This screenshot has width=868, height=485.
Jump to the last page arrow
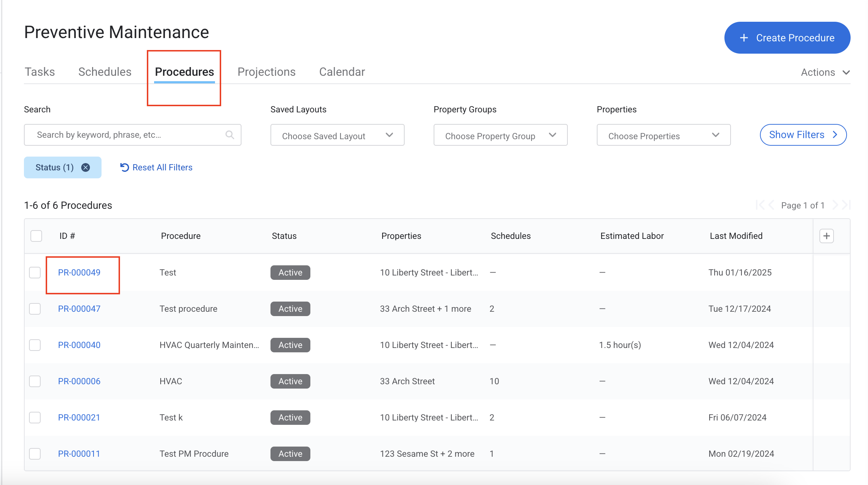846,206
